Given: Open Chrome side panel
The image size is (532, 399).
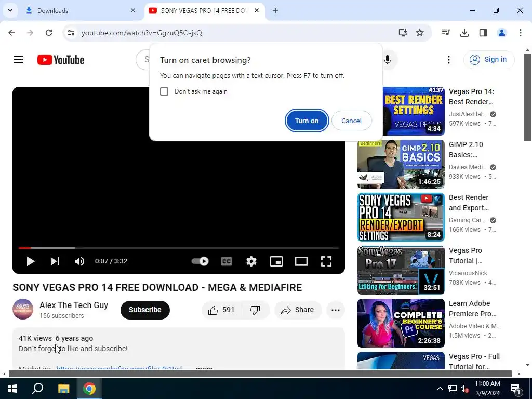Looking at the screenshot, I should click(x=483, y=33).
